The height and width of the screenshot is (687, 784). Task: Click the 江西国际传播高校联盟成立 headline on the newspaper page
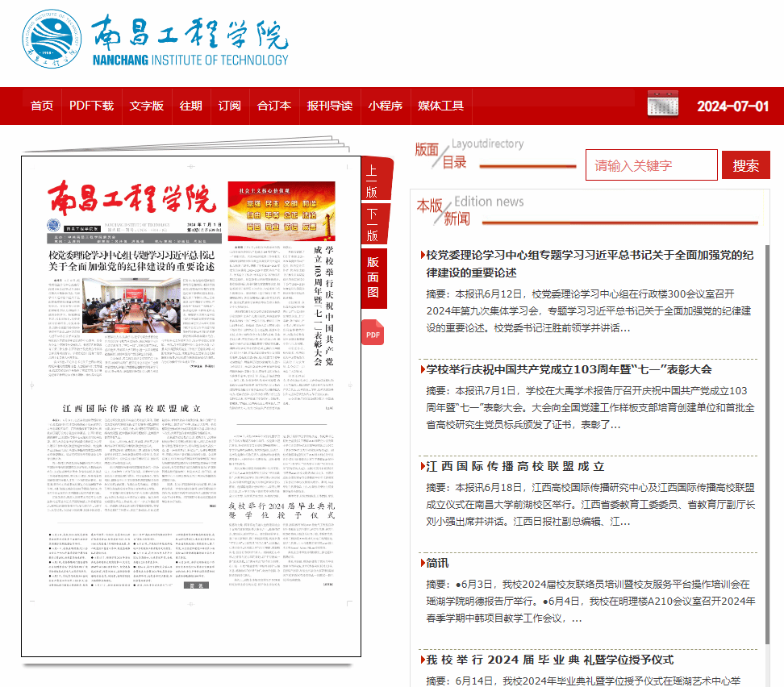point(131,409)
